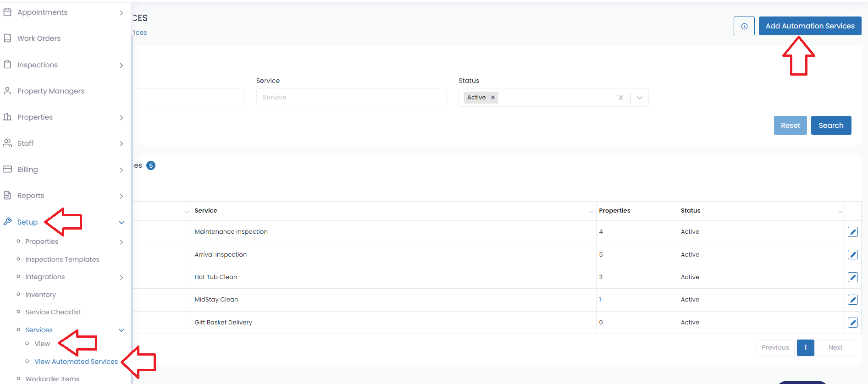The width and height of the screenshot is (868, 384).
Task: Edit the Gift Basket Delivery row
Action: point(853,323)
